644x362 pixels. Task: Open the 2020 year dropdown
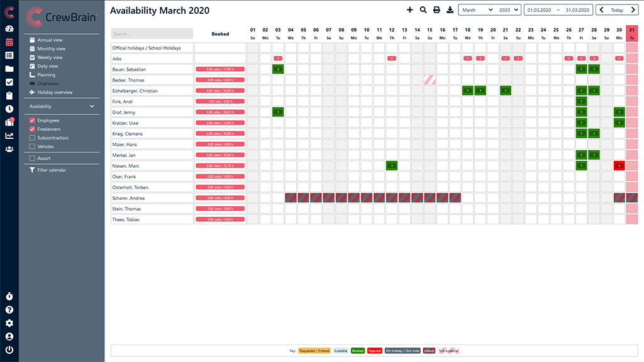509,10
